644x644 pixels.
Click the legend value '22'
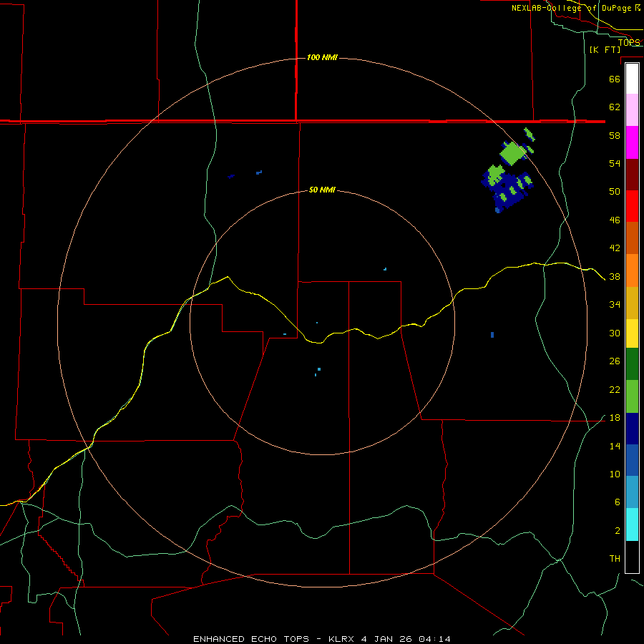point(615,390)
